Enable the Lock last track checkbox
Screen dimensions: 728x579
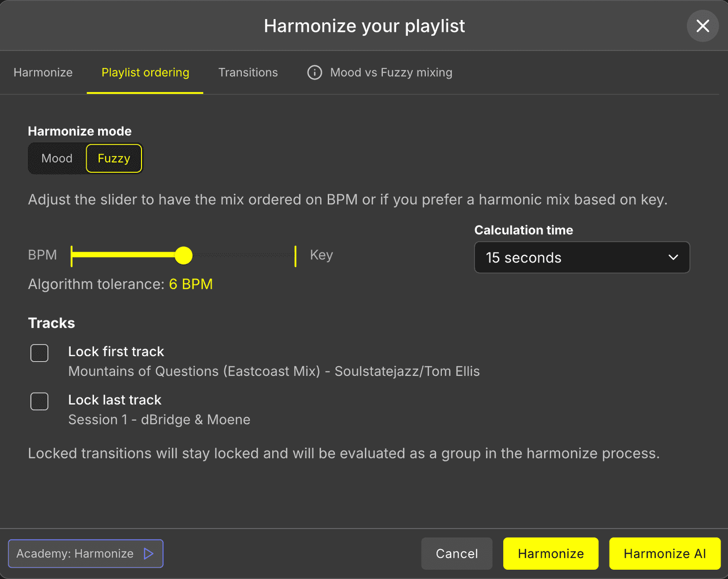pos(40,401)
